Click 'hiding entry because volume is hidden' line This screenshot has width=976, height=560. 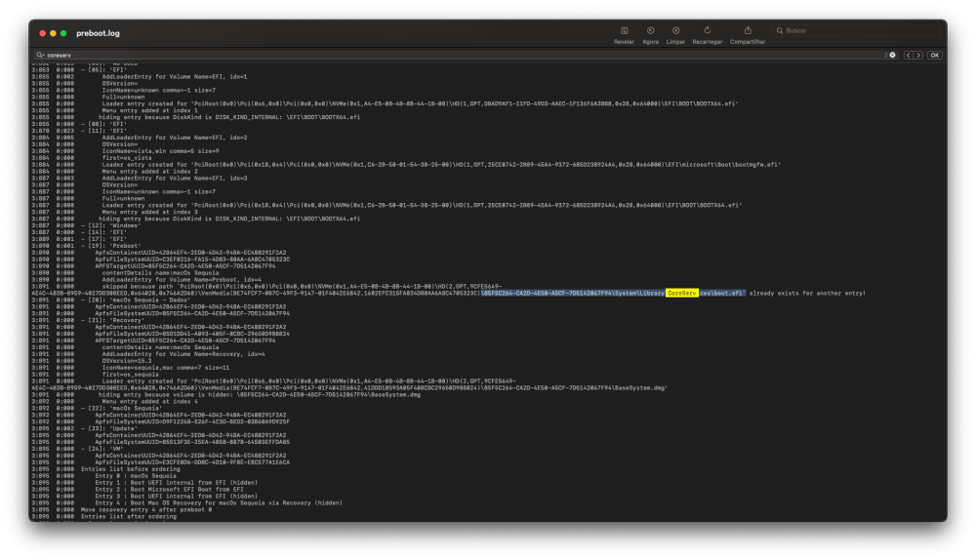pyautogui.click(x=260, y=394)
